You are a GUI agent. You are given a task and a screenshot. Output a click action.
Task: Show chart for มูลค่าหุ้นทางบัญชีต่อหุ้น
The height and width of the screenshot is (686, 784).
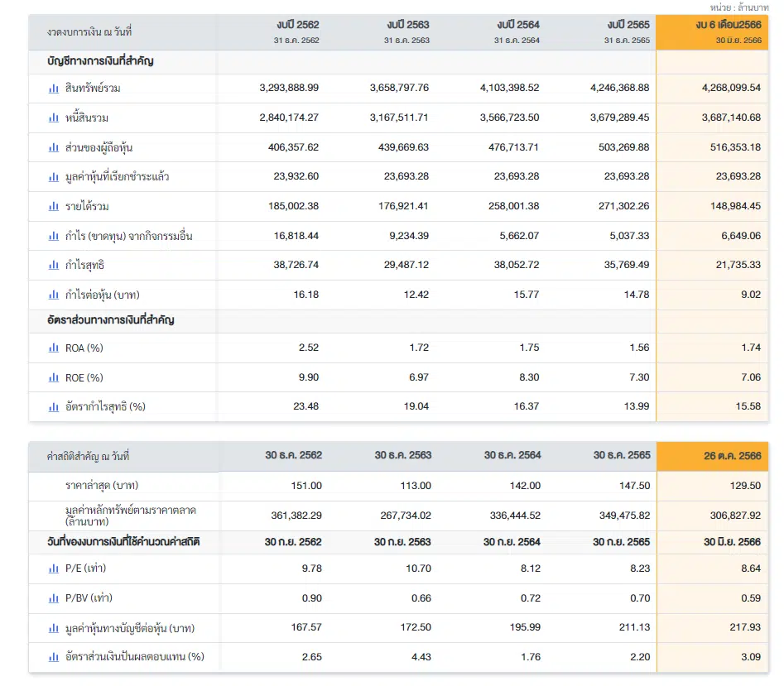click(54, 628)
